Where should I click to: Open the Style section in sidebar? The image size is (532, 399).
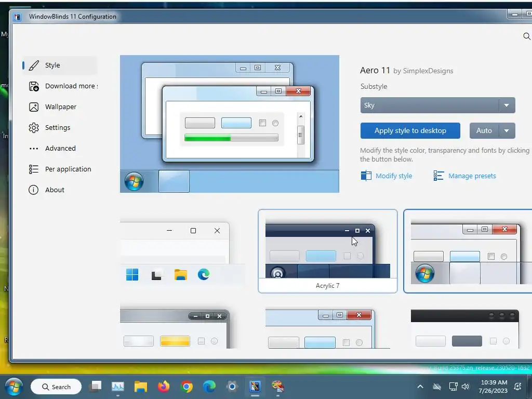60,65
